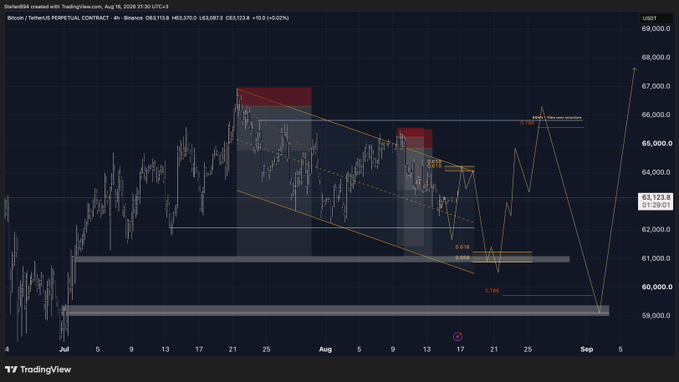Click the purple lightning event icon on the time axis

[x=457, y=337]
